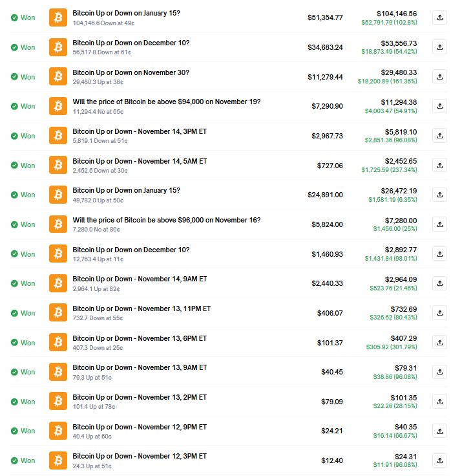This screenshot has width=451, height=476.
Task: Open 'Bitcoin Up or Down - November 13, 2PM ET'
Action: point(140,397)
